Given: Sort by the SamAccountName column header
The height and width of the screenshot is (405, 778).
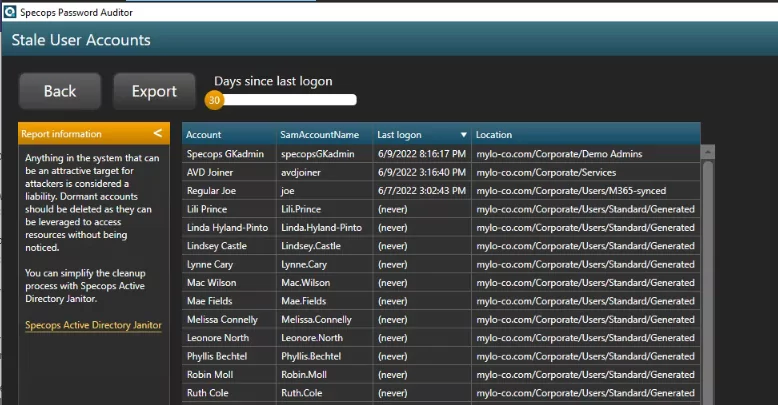Looking at the screenshot, I should (324, 135).
